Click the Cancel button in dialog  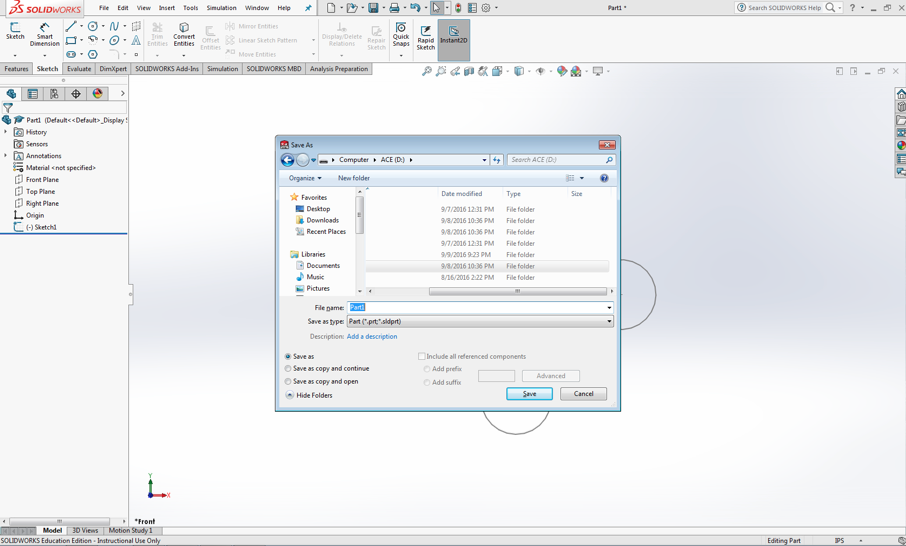tap(584, 393)
